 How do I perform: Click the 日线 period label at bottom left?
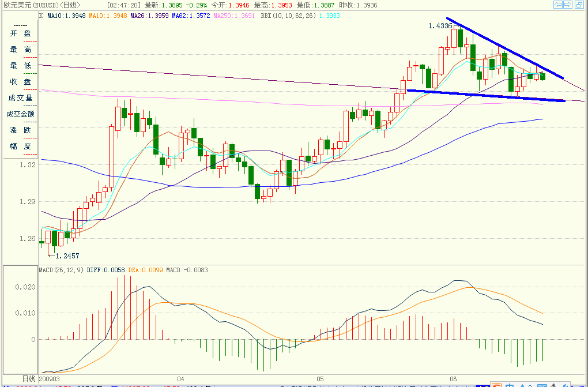[x=29, y=379]
